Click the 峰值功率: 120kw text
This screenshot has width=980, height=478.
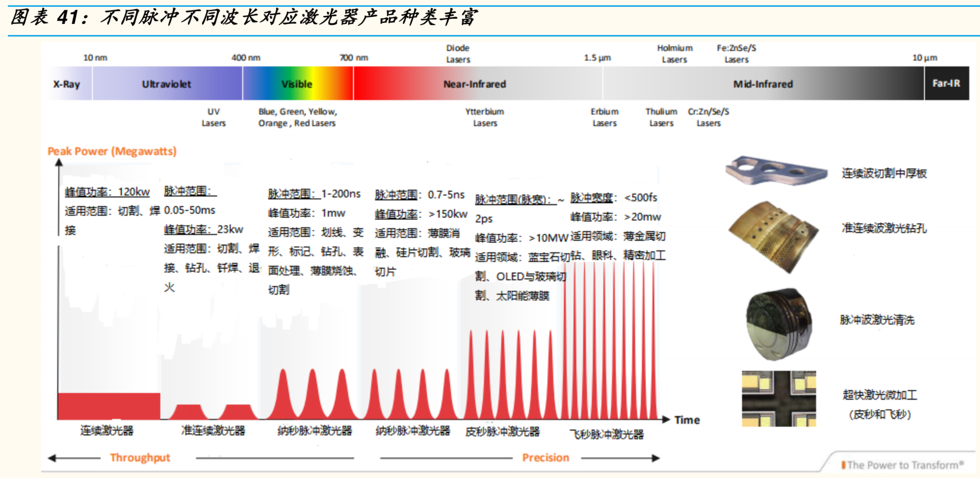(107, 192)
